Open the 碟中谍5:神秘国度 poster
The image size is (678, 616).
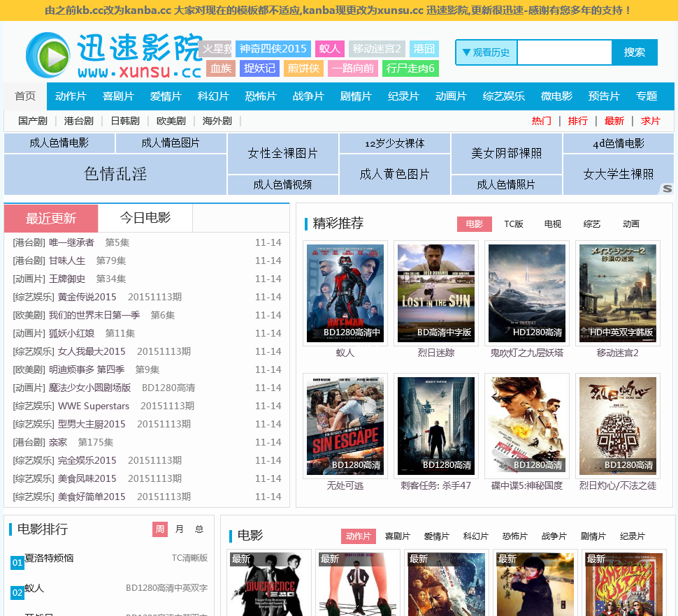point(526,426)
